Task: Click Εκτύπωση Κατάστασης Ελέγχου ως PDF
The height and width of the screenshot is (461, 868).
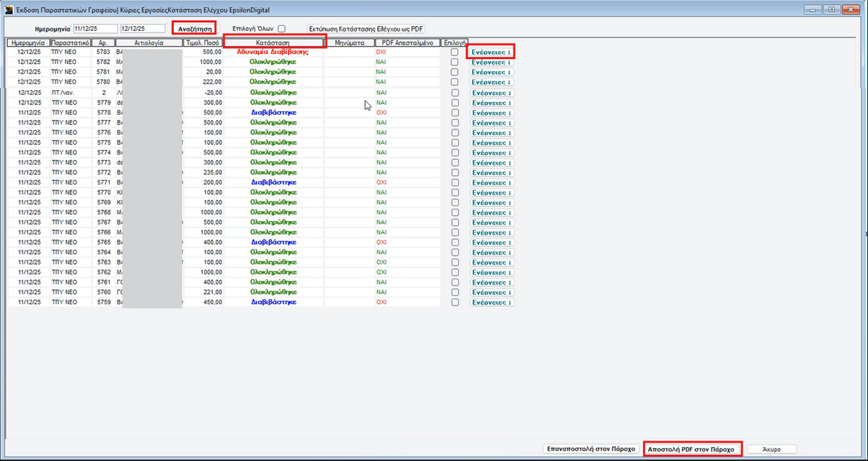Action: [366, 29]
